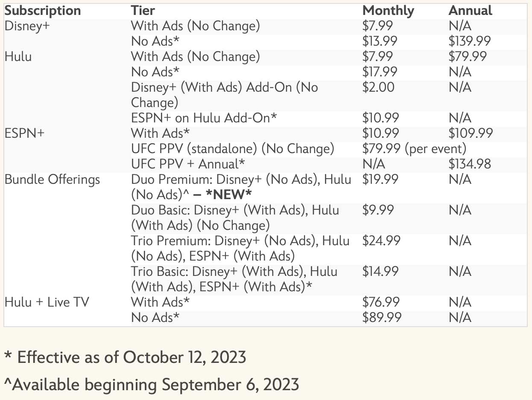Select the $17.99 Hulu No Ads price
Image resolution: width=532 pixels, height=400 pixels.
click(380, 72)
